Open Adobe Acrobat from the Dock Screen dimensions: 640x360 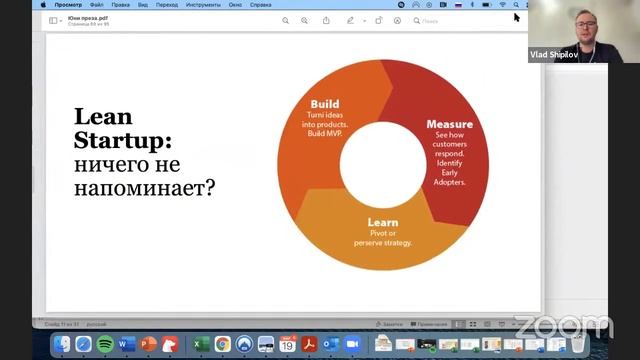click(309, 344)
